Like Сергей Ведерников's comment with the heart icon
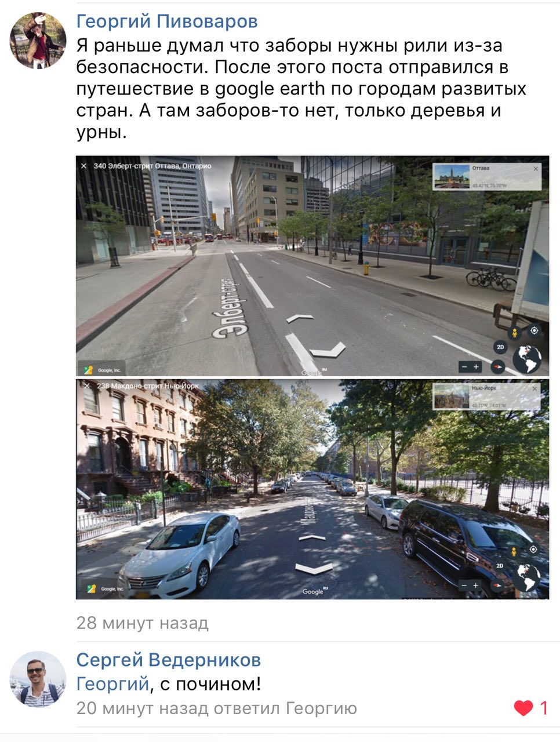The width and height of the screenshot is (560, 742). pos(523,708)
